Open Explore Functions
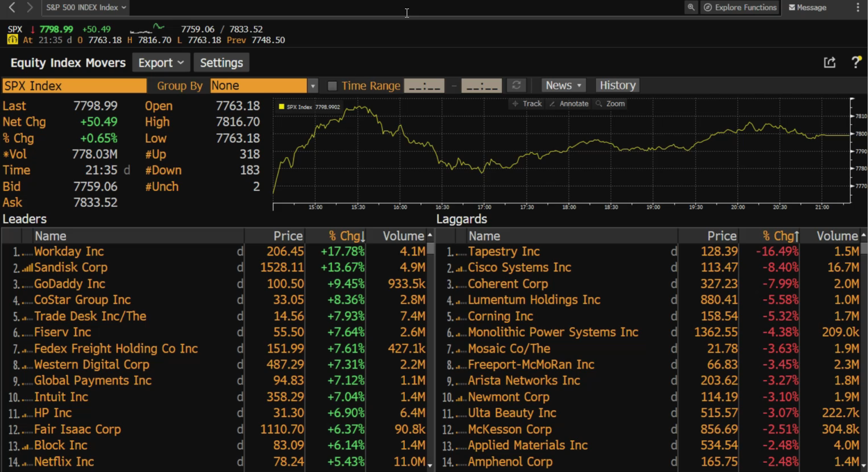The image size is (868, 472). click(x=740, y=7)
